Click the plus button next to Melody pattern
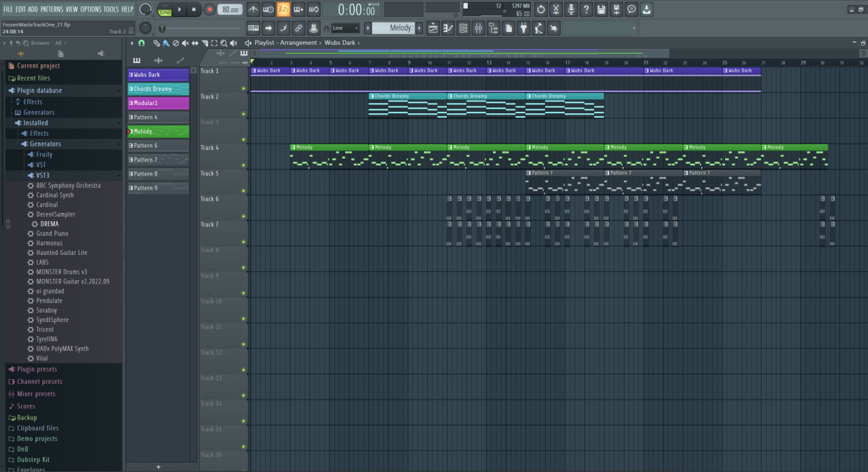 pyautogui.click(x=419, y=28)
